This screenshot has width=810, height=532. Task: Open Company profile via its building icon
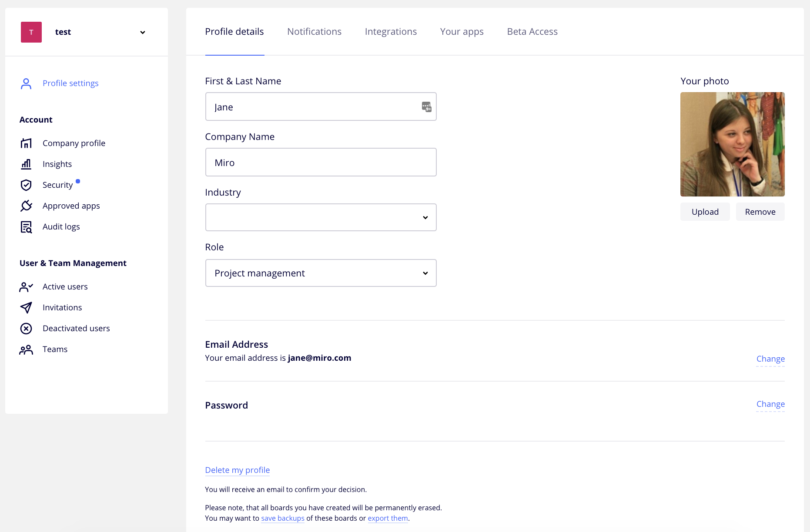[26, 143]
